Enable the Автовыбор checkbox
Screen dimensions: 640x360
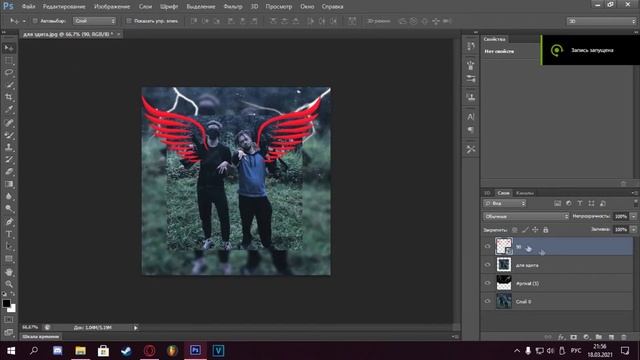(35, 21)
